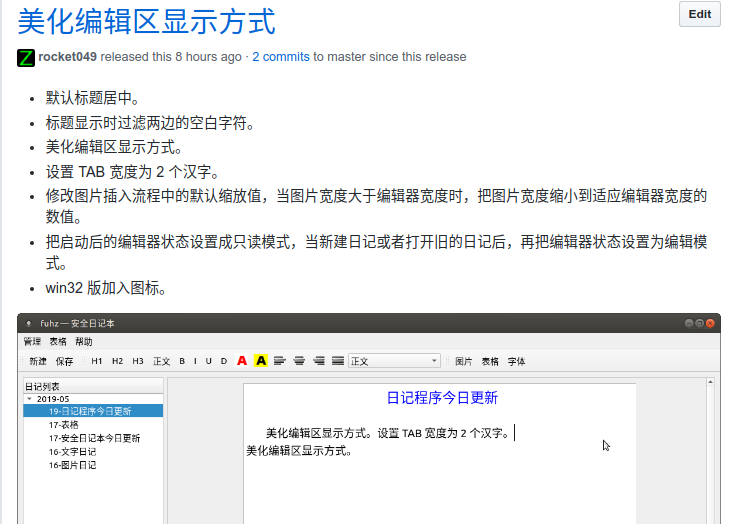The width and height of the screenshot is (735, 524).
Task: Select diary entry 16-文字日记
Action: tap(72, 452)
